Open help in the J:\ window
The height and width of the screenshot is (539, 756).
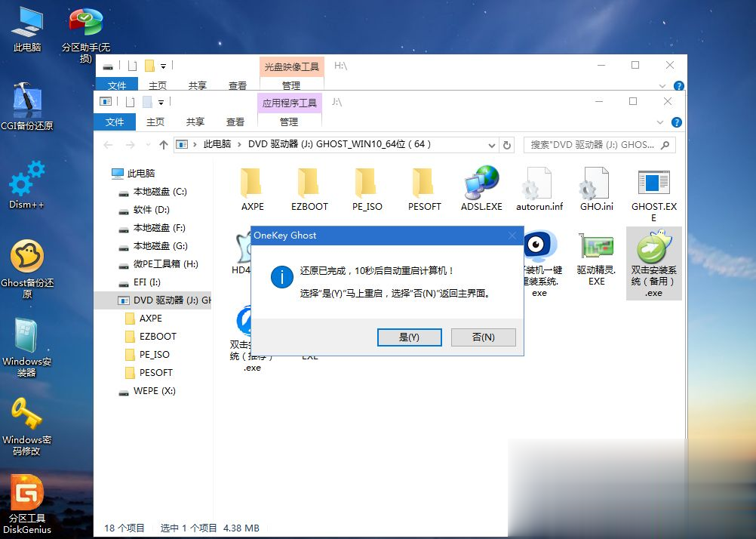click(x=677, y=122)
